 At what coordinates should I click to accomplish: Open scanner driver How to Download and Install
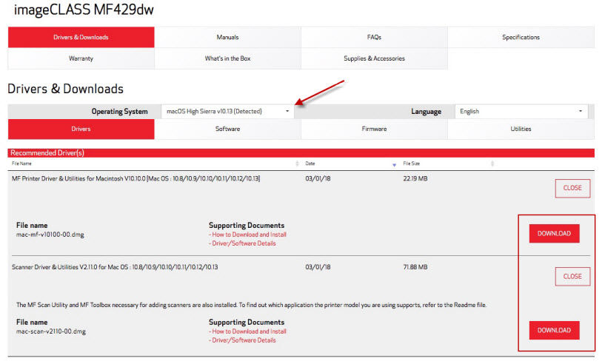pyautogui.click(x=247, y=331)
